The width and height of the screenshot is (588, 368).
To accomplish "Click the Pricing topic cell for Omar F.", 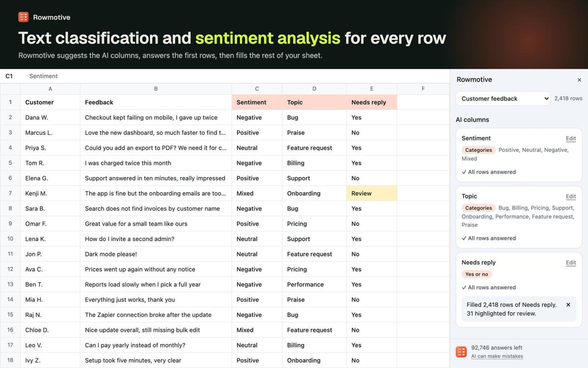I will point(314,224).
